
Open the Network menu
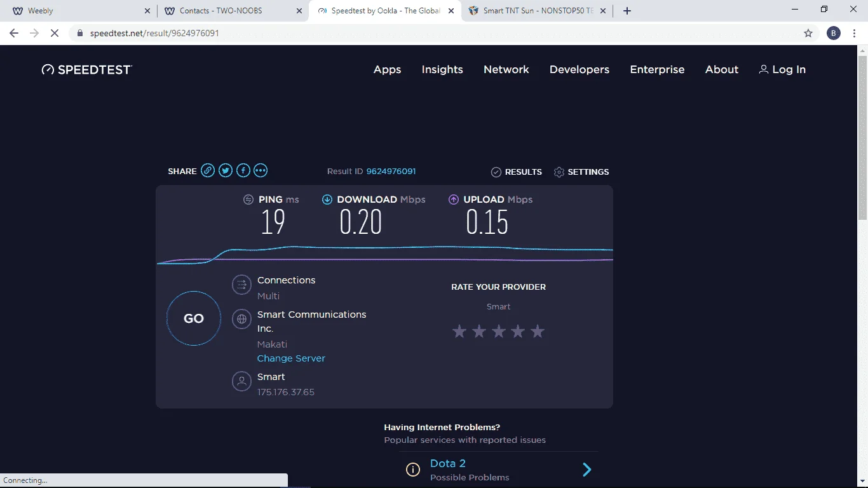click(x=506, y=70)
